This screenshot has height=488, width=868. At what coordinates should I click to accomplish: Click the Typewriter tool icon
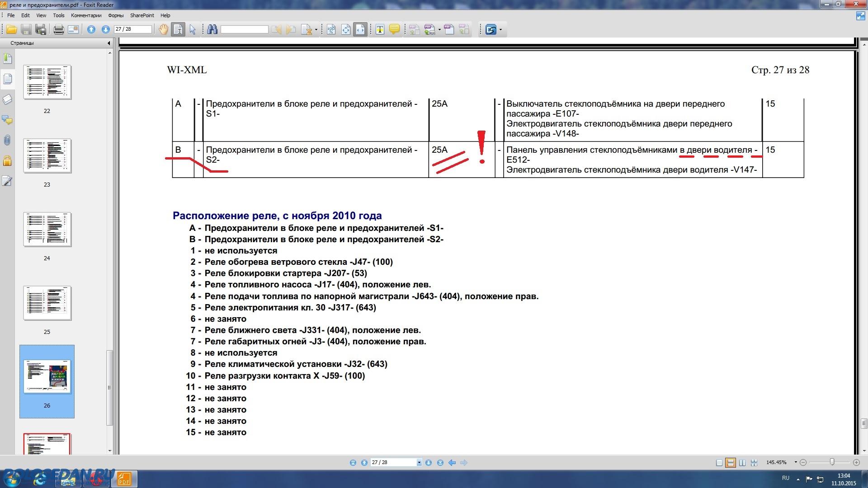pyautogui.click(x=380, y=30)
